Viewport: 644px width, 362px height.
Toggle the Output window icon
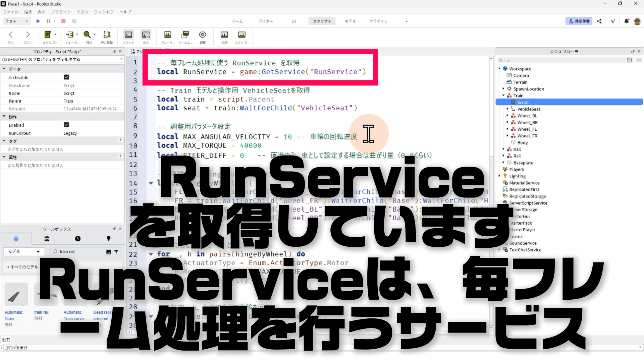pos(146,35)
